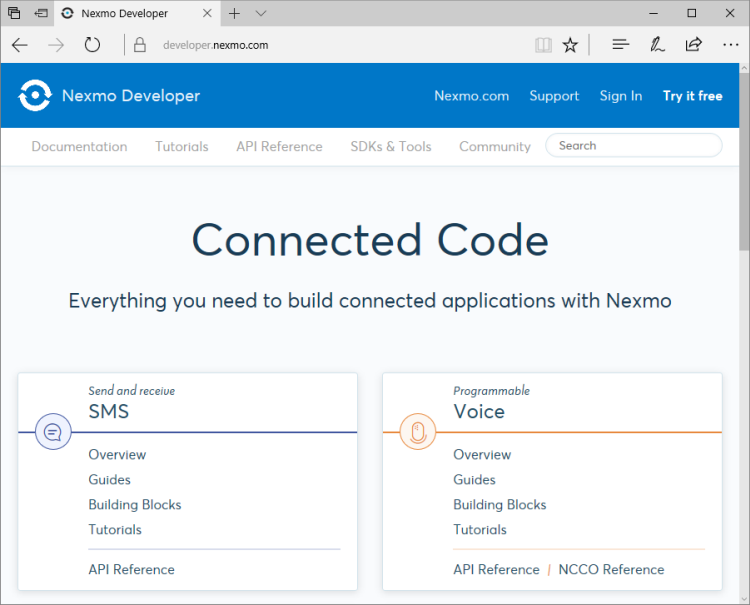Click the SMS card heading

109,411
